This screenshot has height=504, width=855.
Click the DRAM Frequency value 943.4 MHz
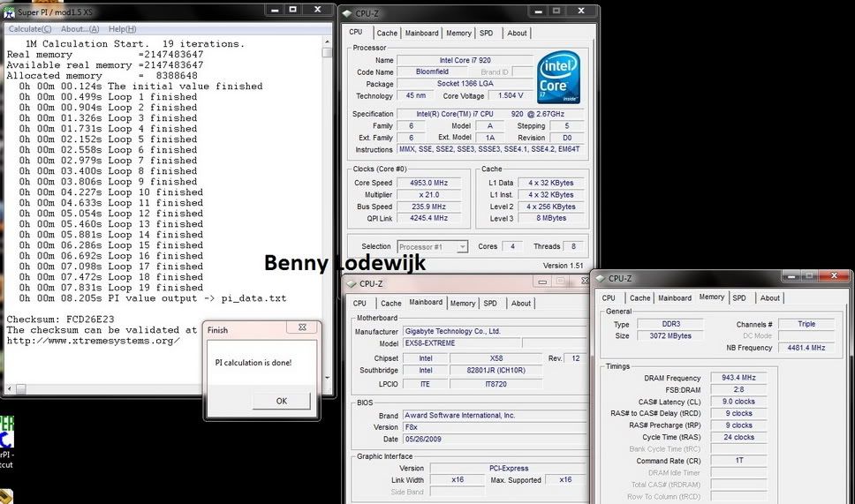[739, 378]
